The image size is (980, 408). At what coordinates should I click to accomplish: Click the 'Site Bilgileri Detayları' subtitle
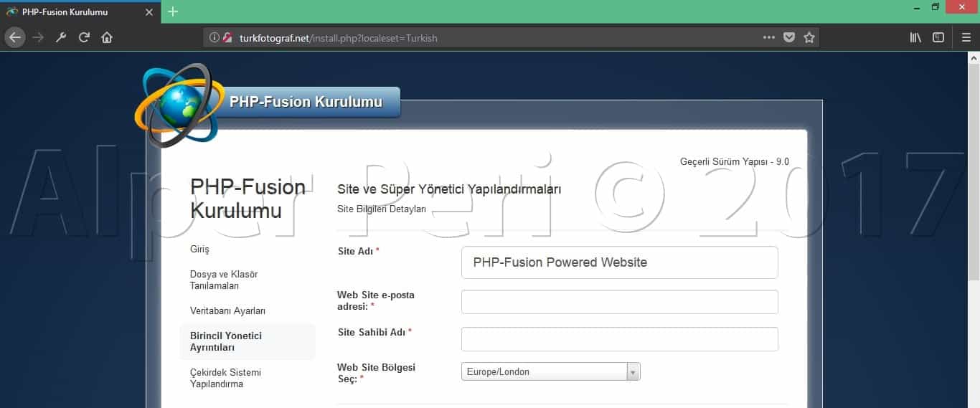(x=382, y=209)
